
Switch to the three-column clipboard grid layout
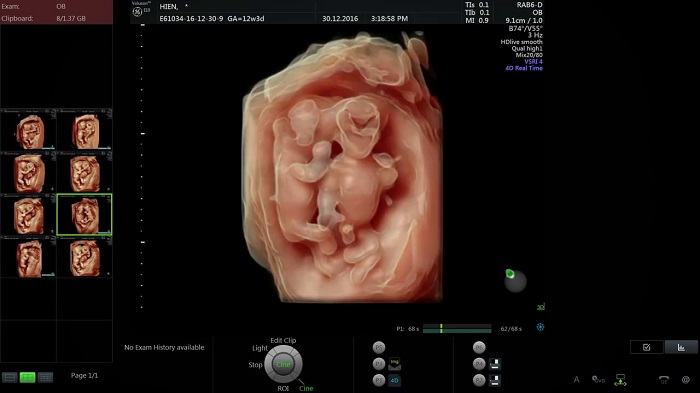point(45,377)
